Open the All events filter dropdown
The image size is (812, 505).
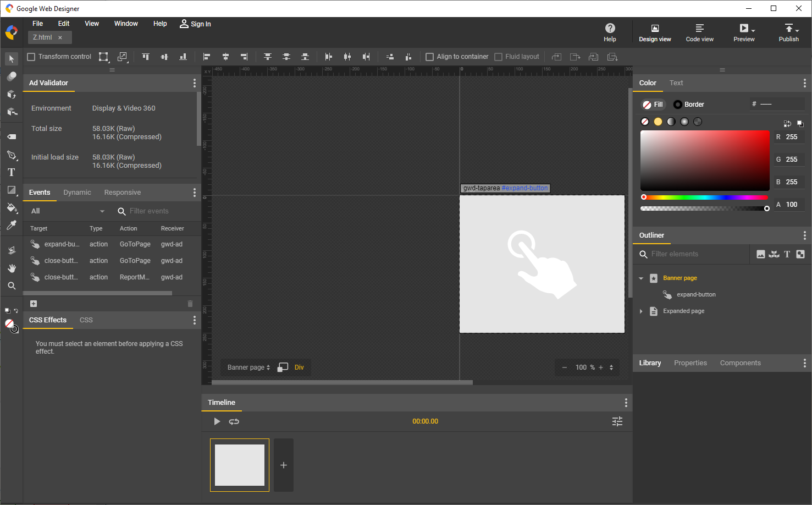point(68,211)
